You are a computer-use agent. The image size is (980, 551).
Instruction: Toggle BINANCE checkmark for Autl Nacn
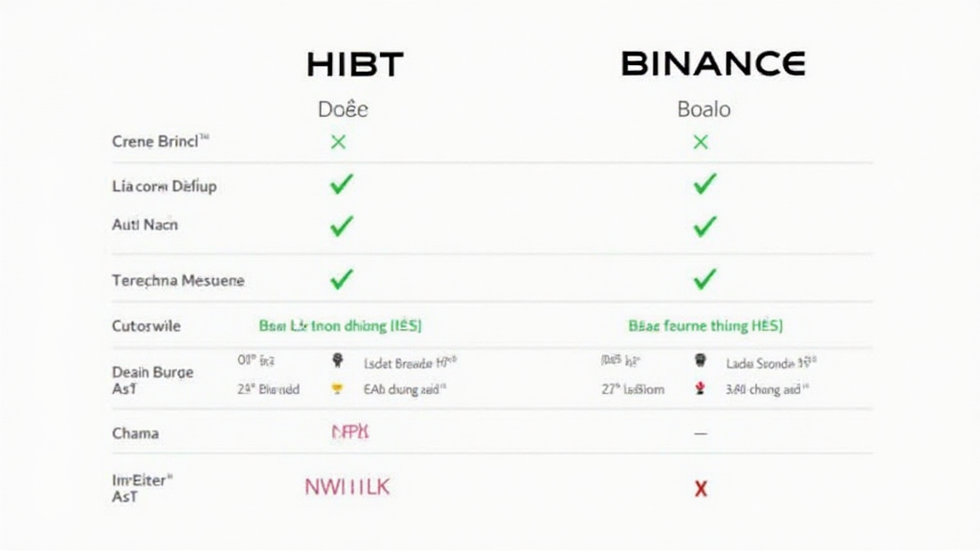[x=704, y=226]
